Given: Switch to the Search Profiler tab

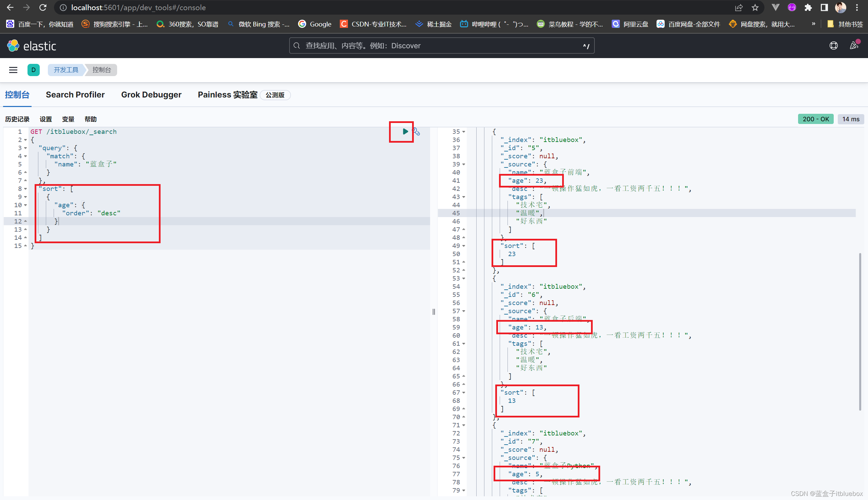Looking at the screenshot, I should coord(75,95).
